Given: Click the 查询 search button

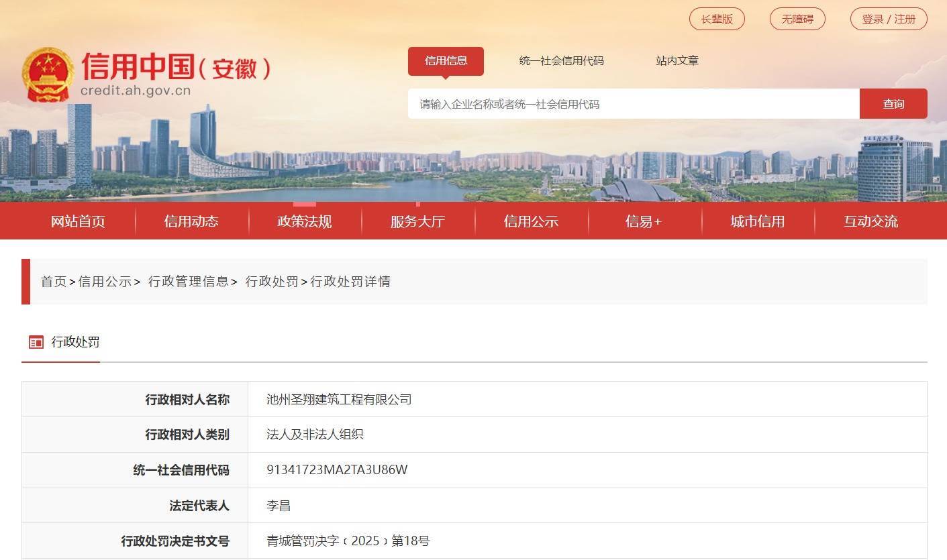Looking at the screenshot, I should click(x=893, y=103).
